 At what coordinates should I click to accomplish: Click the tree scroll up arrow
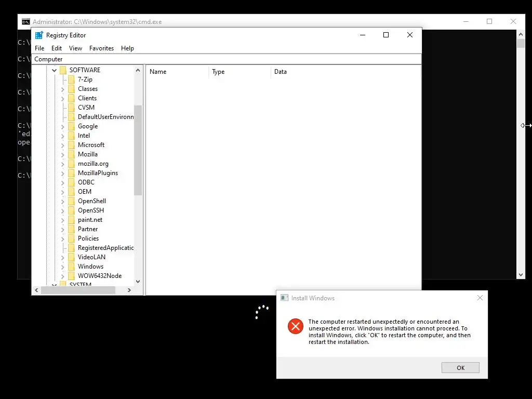click(138, 70)
